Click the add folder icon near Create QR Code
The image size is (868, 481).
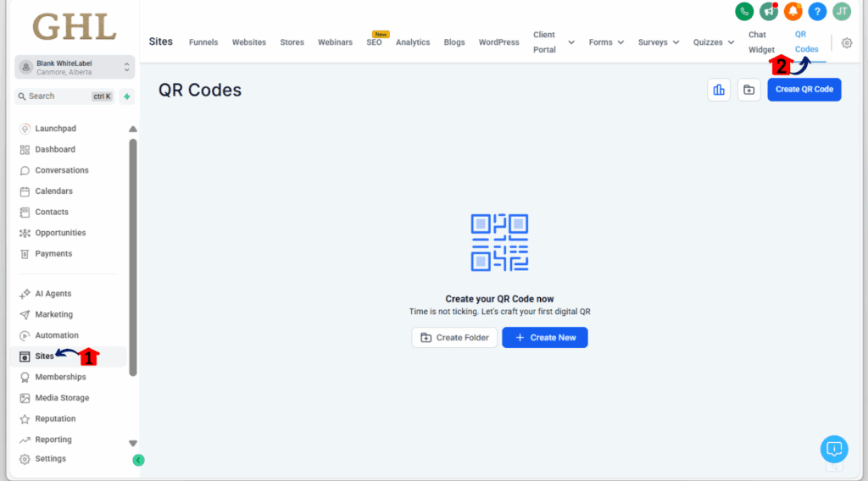(748, 90)
